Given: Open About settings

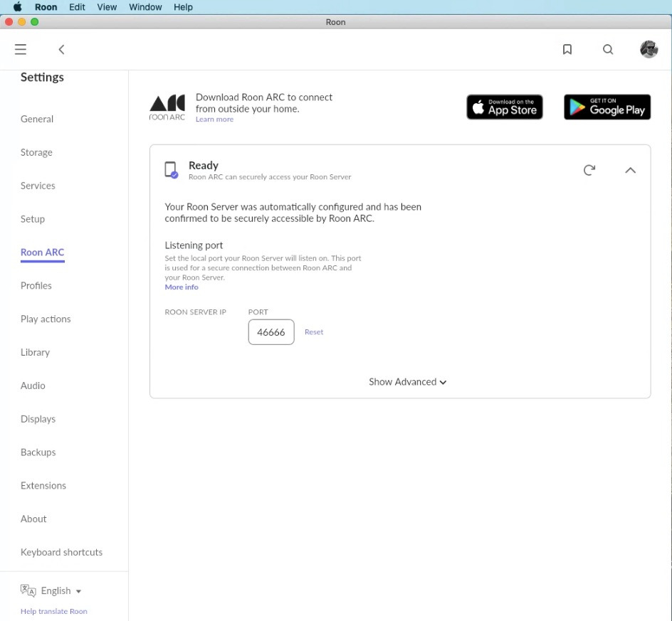Looking at the screenshot, I should pos(33,519).
